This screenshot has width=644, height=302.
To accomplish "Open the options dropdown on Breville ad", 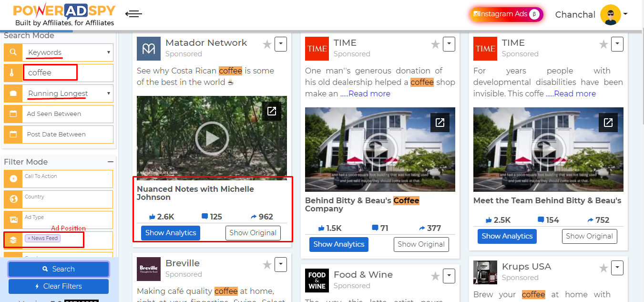I will 281,265.
